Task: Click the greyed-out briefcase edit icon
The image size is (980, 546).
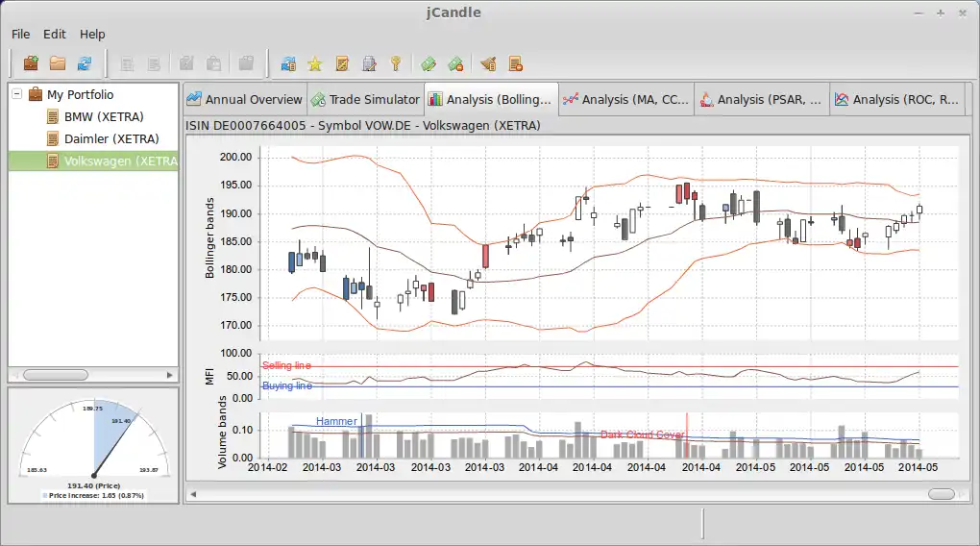Action: pos(186,63)
